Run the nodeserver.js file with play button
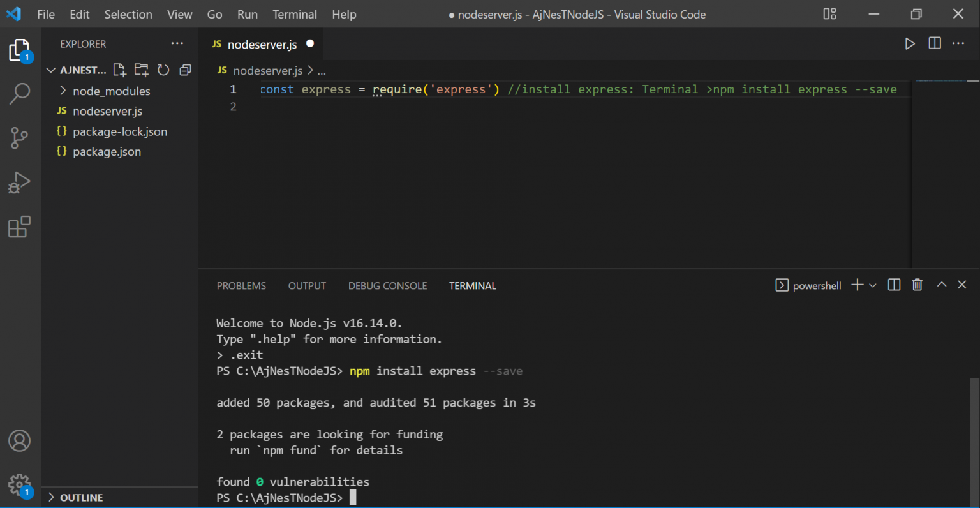The width and height of the screenshot is (980, 508). [x=909, y=43]
